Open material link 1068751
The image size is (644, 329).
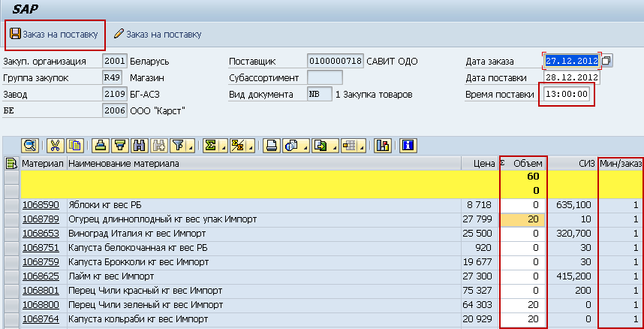click(x=41, y=248)
